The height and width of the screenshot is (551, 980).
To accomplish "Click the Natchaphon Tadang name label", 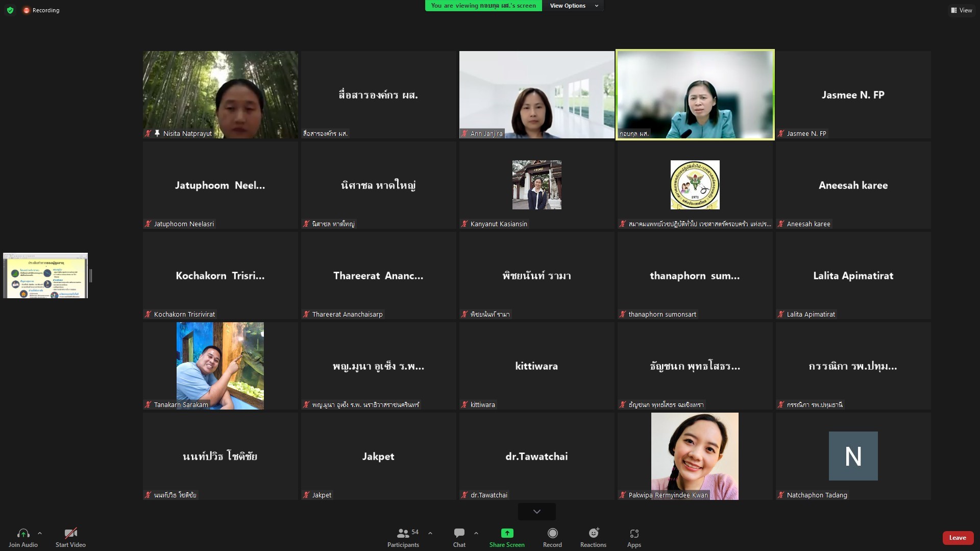I will click(817, 495).
